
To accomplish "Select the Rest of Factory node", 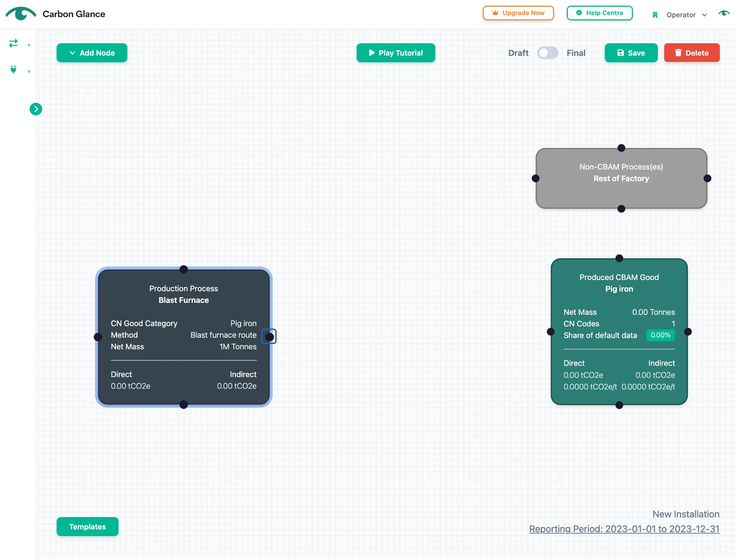I will 621,178.
